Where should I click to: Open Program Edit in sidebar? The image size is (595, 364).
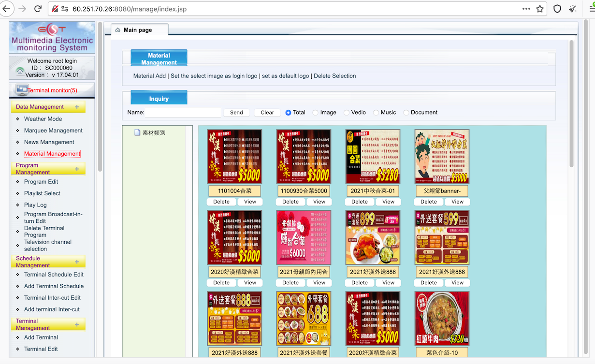[41, 182]
